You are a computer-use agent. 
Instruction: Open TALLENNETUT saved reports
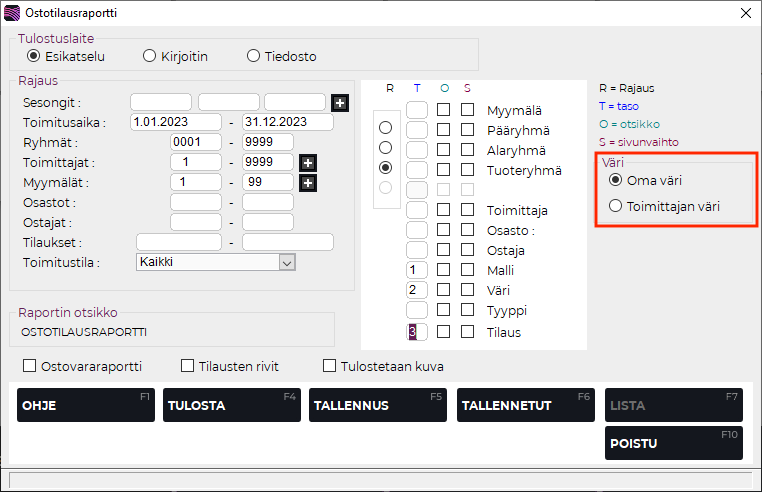click(525, 405)
